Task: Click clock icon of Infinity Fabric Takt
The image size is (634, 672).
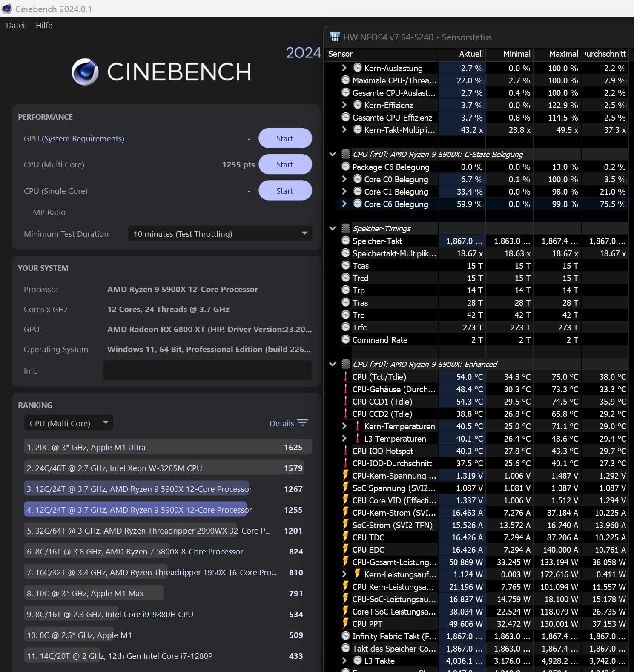Action: pyautogui.click(x=346, y=636)
